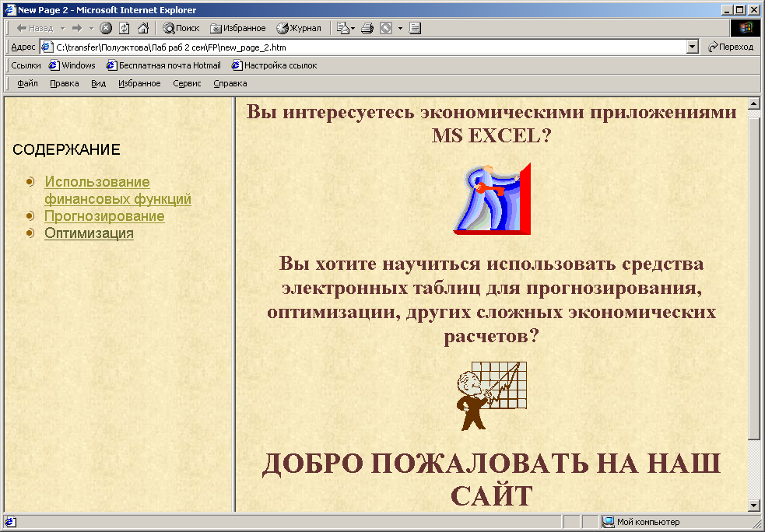Click the scrollbar down arrow
Image resolution: width=765 pixels, height=532 pixels.
754,506
